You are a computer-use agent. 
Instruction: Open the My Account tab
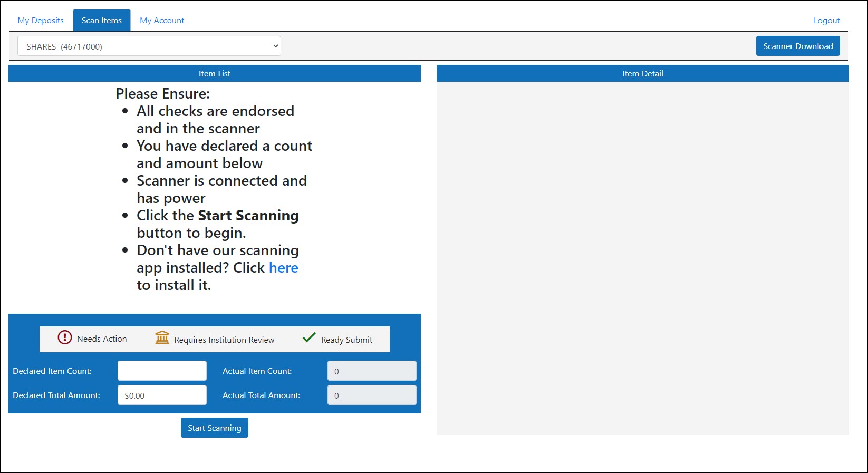click(x=162, y=21)
